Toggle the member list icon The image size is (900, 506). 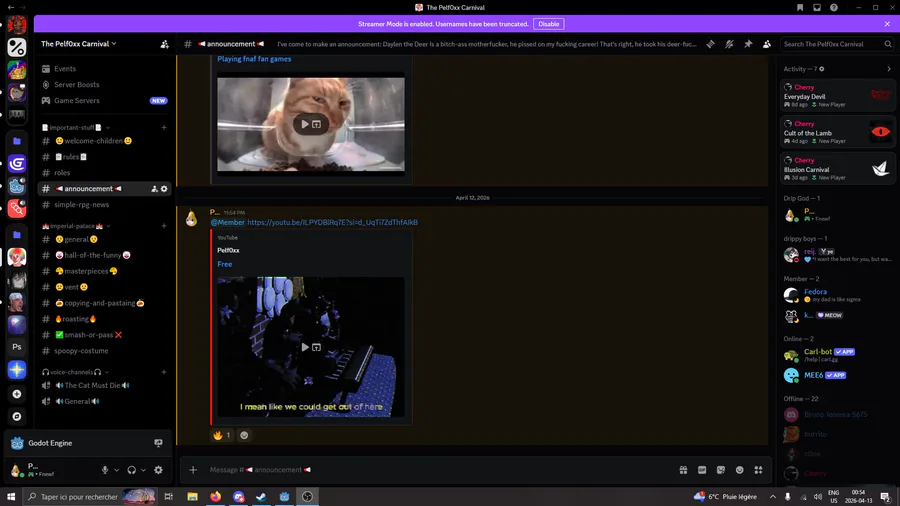[767, 44]
